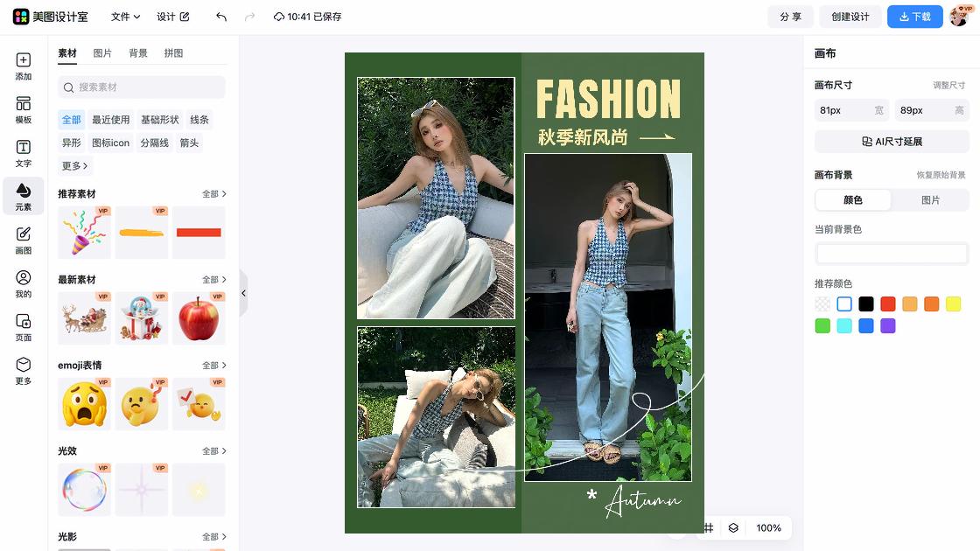Insert the party popper sticker

pyautogui.click(x=84, y=233)
